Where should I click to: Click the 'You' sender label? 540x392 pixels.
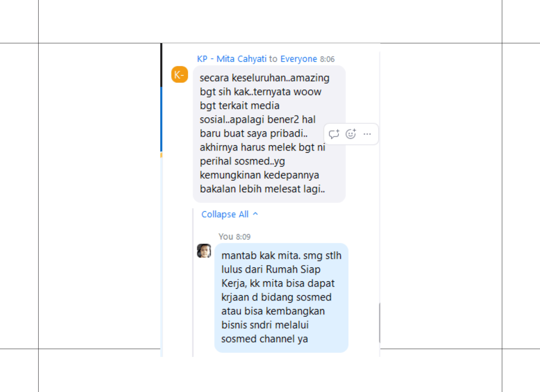pos(226,237)
